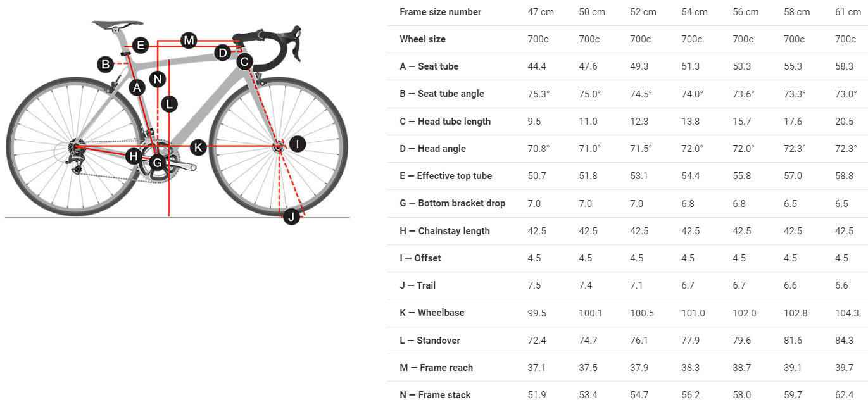Select the B seat tube angle marker

click(x=105, y=64)
